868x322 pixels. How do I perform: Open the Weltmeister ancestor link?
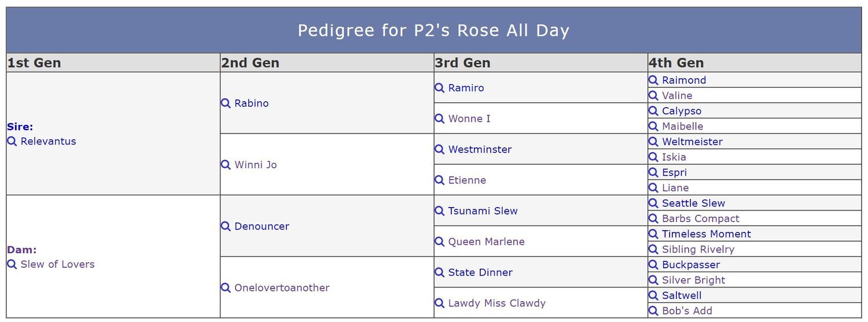692,142
